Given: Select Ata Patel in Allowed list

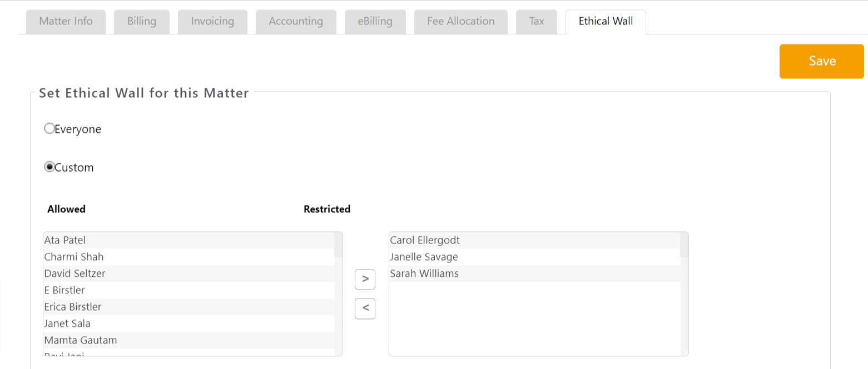Looking at the screenshot, I should pos(65,240).
